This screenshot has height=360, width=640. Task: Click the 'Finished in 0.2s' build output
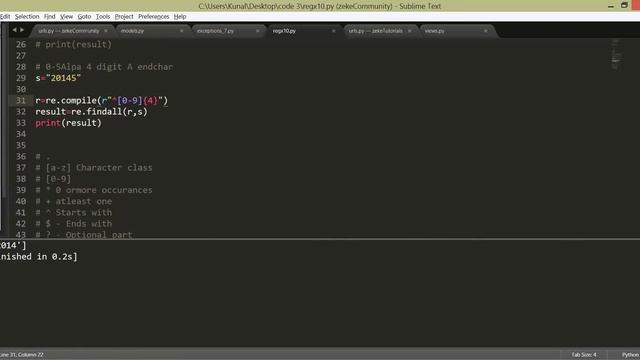coord(38,257)
